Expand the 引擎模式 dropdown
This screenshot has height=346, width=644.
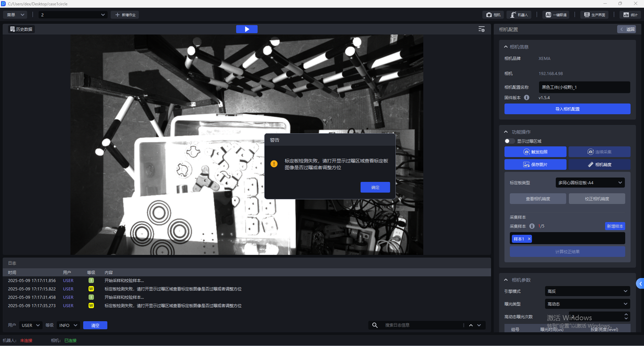pos(587,291)
